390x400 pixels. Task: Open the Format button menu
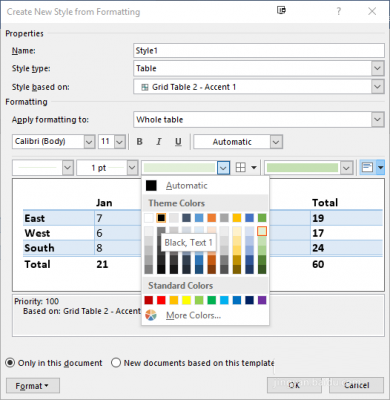pos(33,386)
